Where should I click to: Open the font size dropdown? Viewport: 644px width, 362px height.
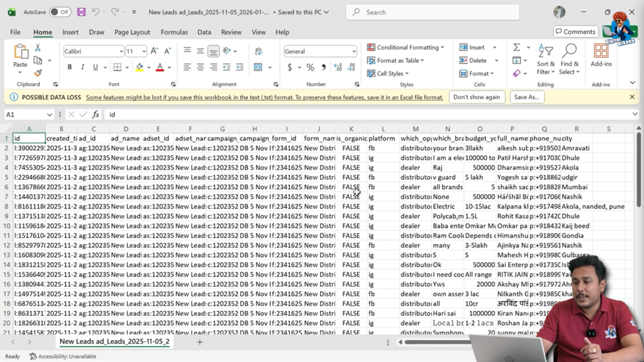tap(145, 51)
